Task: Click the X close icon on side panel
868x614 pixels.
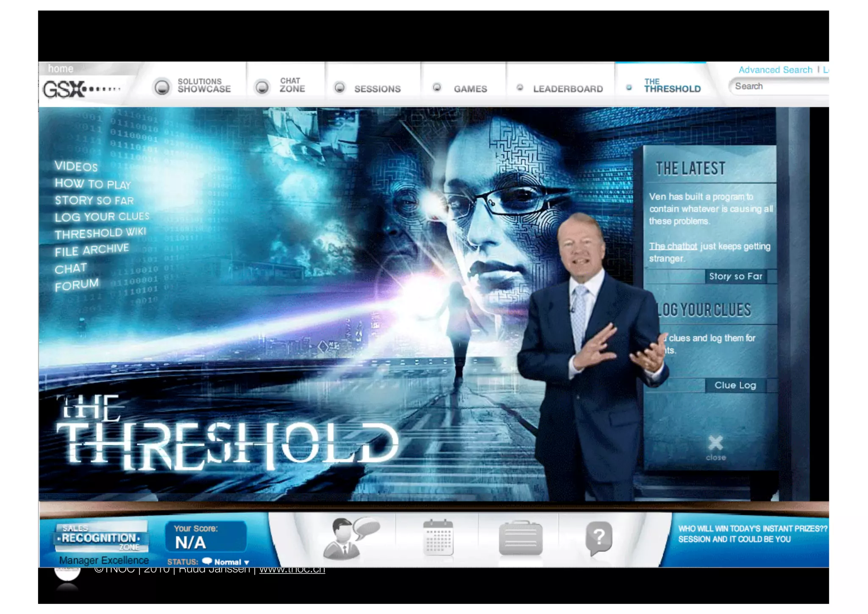Action: click(715, 444)
